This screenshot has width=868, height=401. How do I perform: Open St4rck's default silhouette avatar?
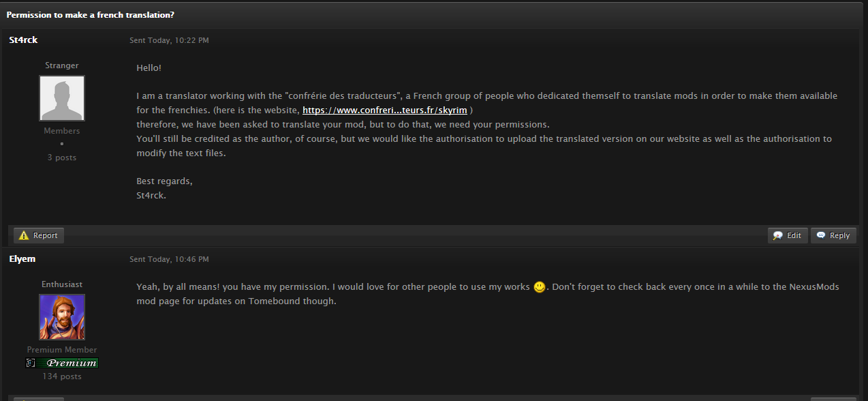62,98
